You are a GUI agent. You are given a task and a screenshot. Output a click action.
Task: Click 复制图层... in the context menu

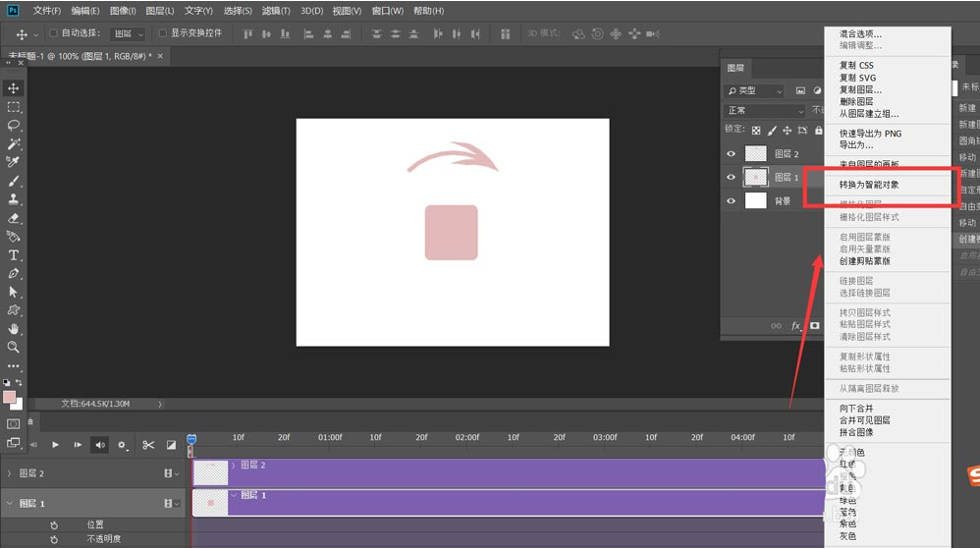coord(860,89)
